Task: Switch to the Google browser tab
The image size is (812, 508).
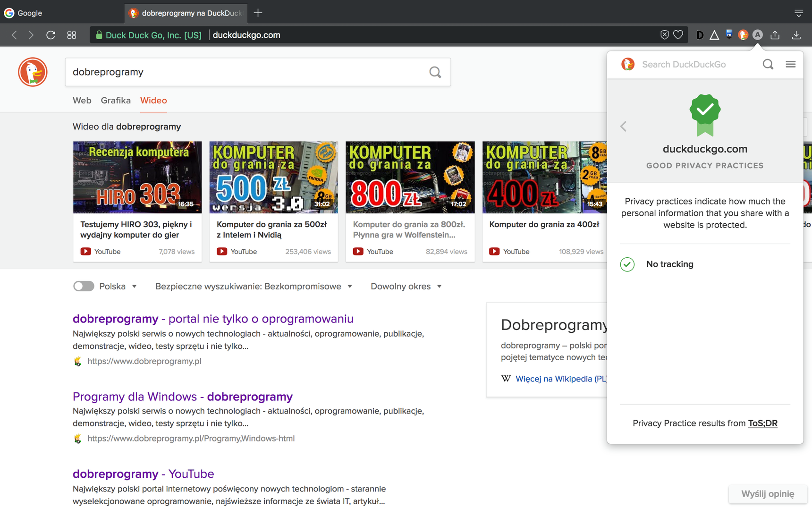Action: click(x=61, y=13)
